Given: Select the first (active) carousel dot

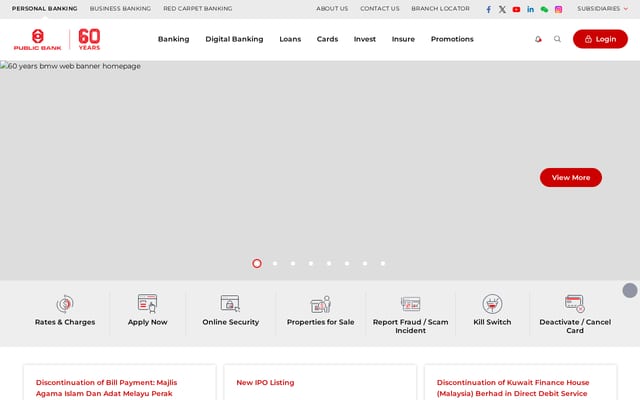Looking at the screenshot, I should (x=257, y=264).
